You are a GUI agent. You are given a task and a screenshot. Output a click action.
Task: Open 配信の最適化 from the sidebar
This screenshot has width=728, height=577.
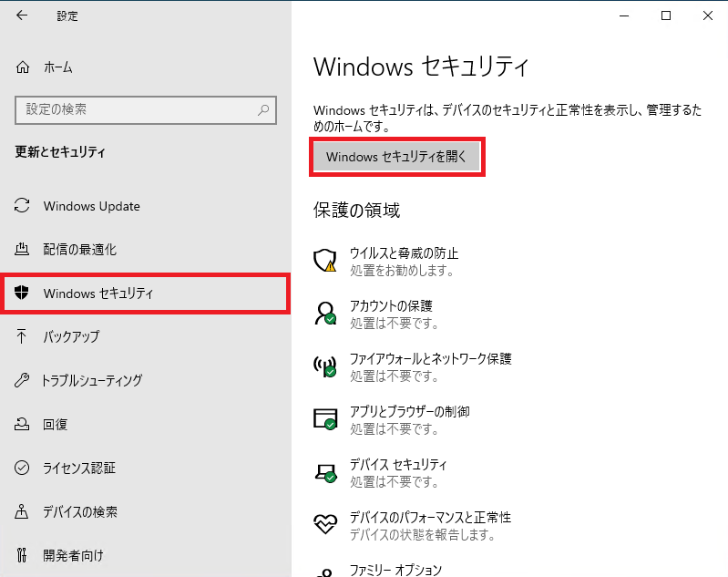(x=80, y=250)
